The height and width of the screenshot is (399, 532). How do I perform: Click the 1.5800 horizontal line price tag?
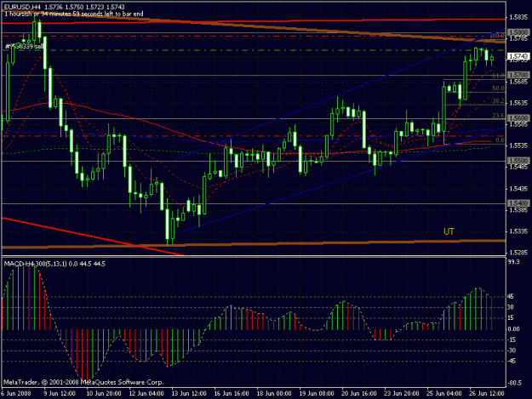(x=518, y=32)
